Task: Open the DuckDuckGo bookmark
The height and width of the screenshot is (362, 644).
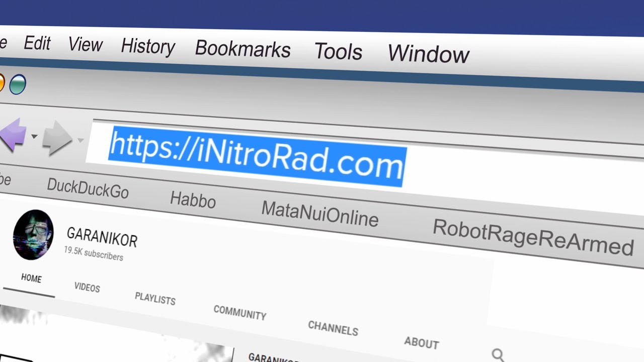Action: point(88,189)
